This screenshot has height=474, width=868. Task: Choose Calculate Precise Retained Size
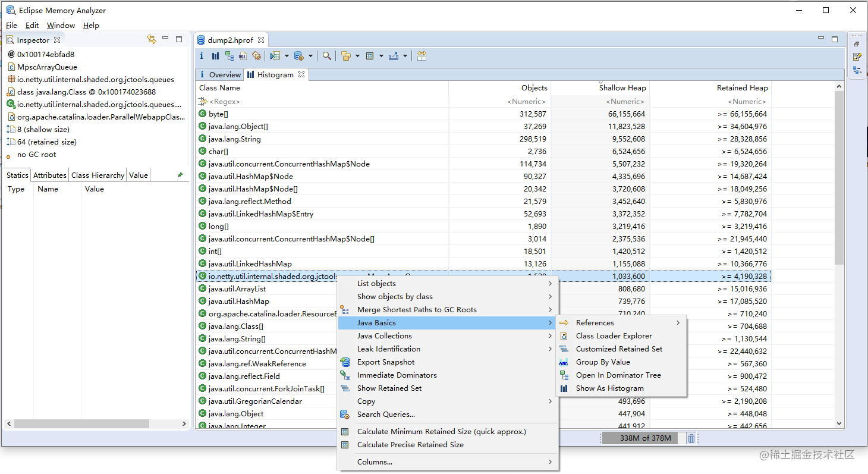point(447,445)
